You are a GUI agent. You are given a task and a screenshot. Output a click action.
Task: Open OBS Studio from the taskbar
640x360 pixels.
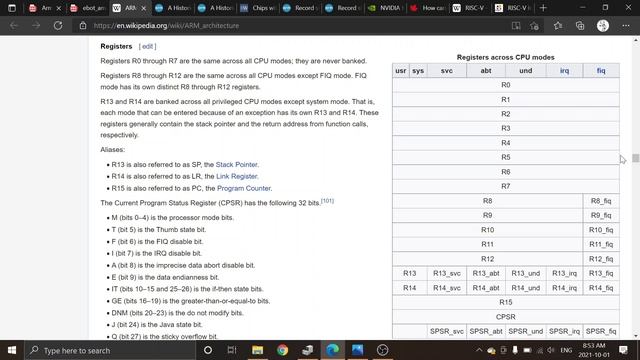pyautogui.click(x=382, y=350)
